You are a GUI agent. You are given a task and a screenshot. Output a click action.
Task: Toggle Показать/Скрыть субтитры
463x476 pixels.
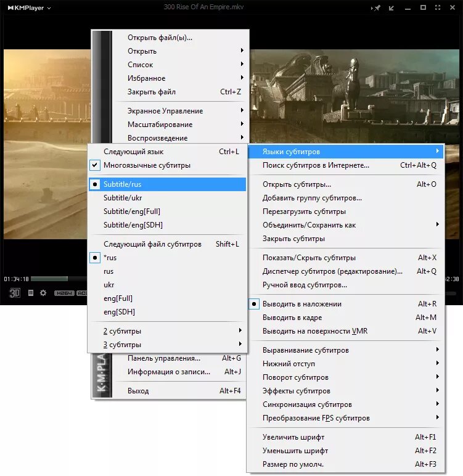pyautogui.click(x=345, y=258)
